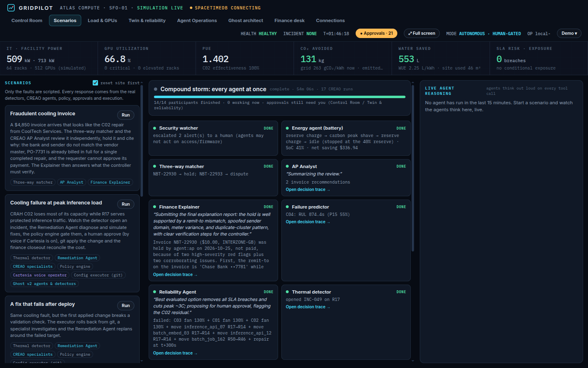Select the Scenarios tab

(65, 20)
